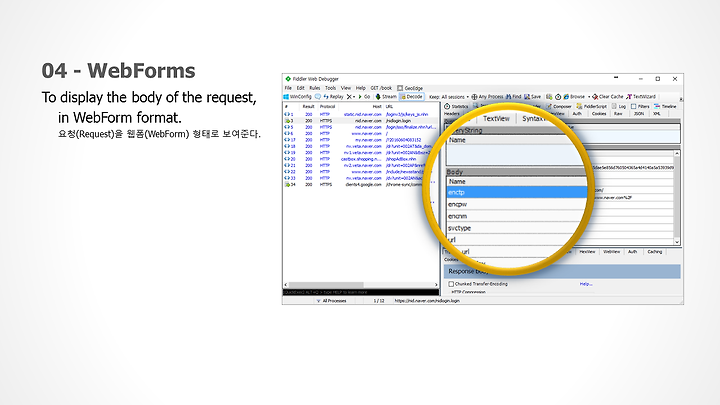Open the dropdown arrow beside the X remove icon
The width and height of the screenshot is (720, 405).
click(354, 97)
